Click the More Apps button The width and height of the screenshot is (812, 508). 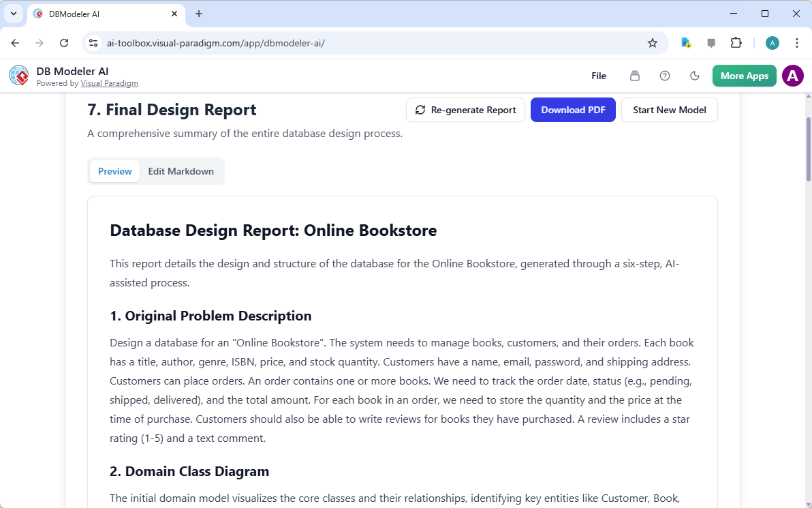click(744, 76)
